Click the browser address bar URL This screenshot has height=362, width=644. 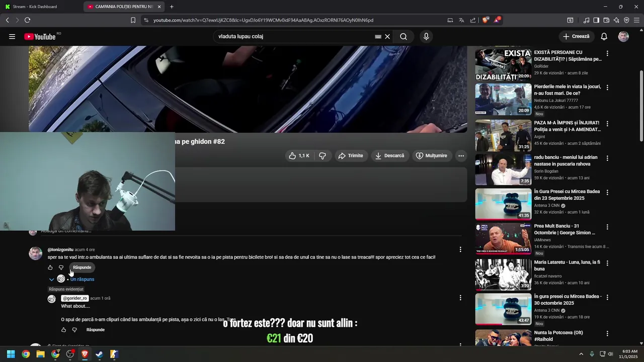[x=263, y=20]
